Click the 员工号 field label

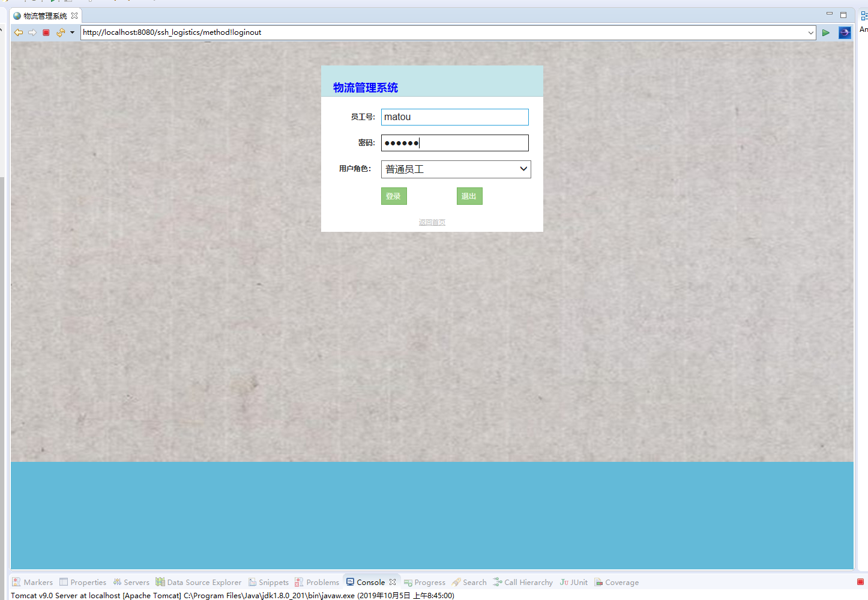pos(363,117)
